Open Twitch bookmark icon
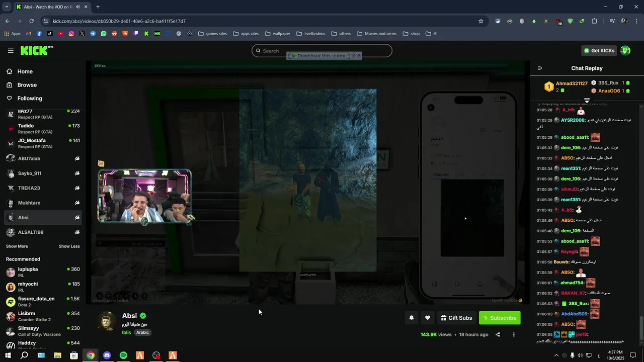Screen dimensions: 644x362 [x=135, y=34]
